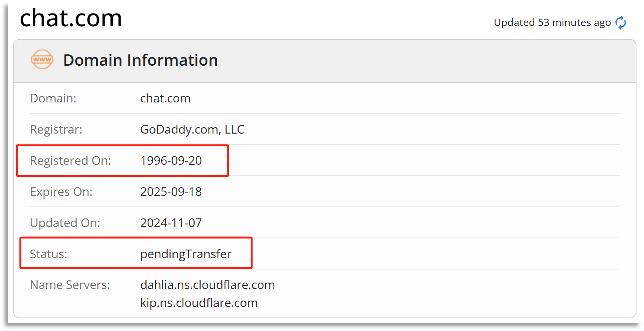Screen dimensions: 644x331
Task: Click the 1996-09-20 registration date
Action: [x=171, y=161]
